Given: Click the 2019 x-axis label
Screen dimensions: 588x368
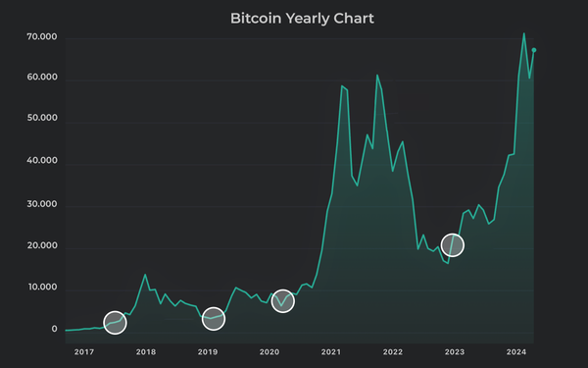Looking at the screenshot, I should (x=208, y=352).
